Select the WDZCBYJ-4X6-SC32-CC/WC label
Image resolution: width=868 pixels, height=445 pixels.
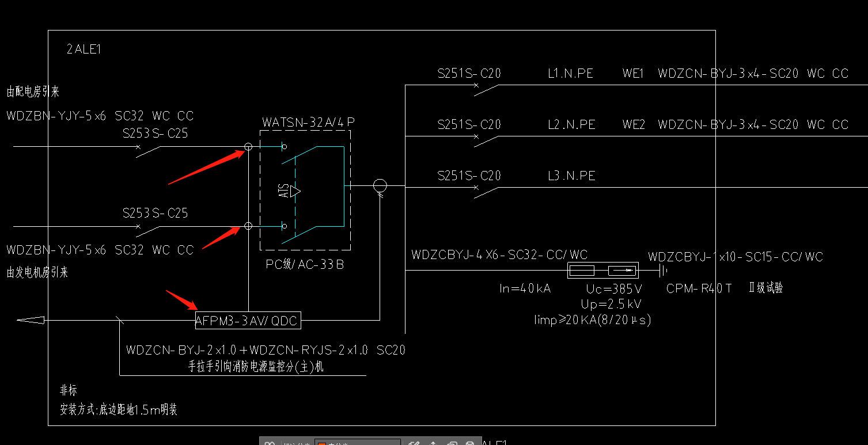[x=499, y=255]
